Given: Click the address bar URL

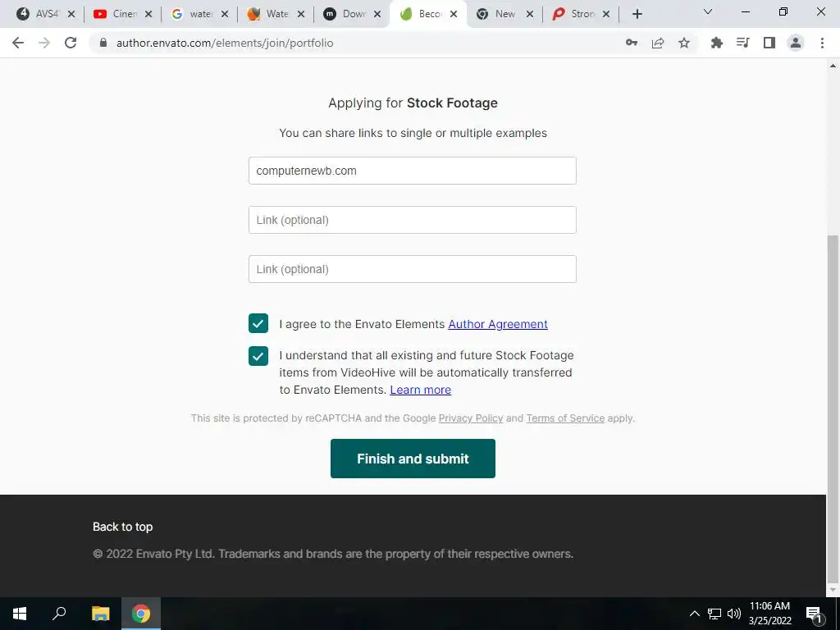Looking at the screenshot, I should pyautogui.click(x=225, y=43).
